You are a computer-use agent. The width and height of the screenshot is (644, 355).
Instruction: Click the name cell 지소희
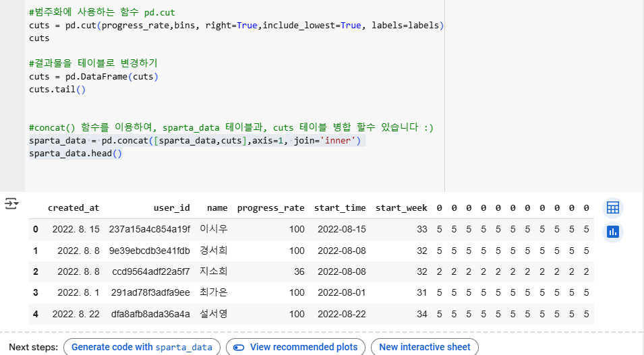pos(214,271)
